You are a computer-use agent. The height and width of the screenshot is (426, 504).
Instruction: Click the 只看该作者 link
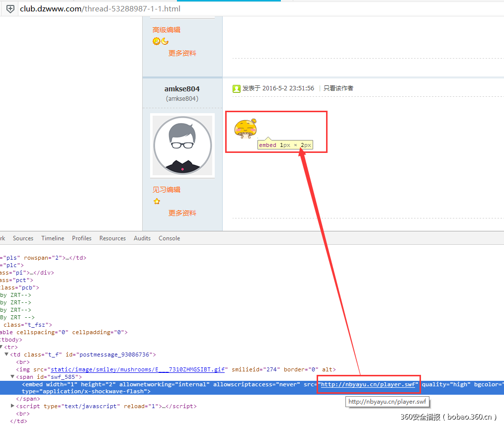(x=338, y=88)
